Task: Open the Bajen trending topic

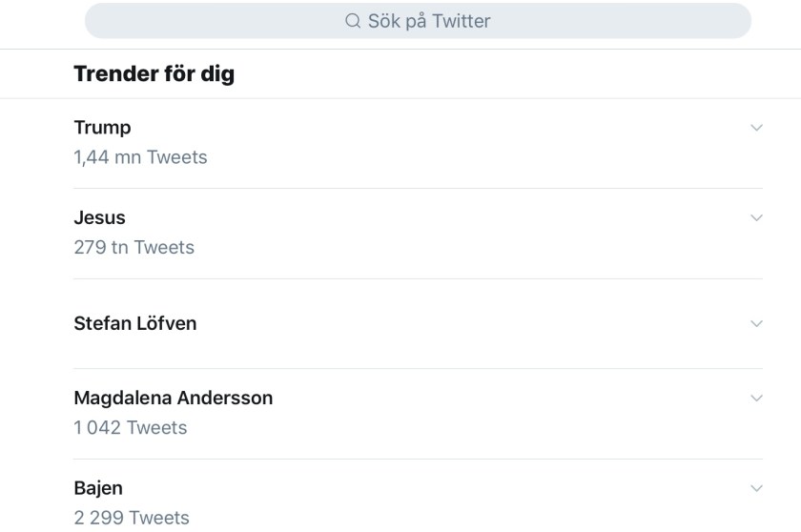Action: click(98, 488)
